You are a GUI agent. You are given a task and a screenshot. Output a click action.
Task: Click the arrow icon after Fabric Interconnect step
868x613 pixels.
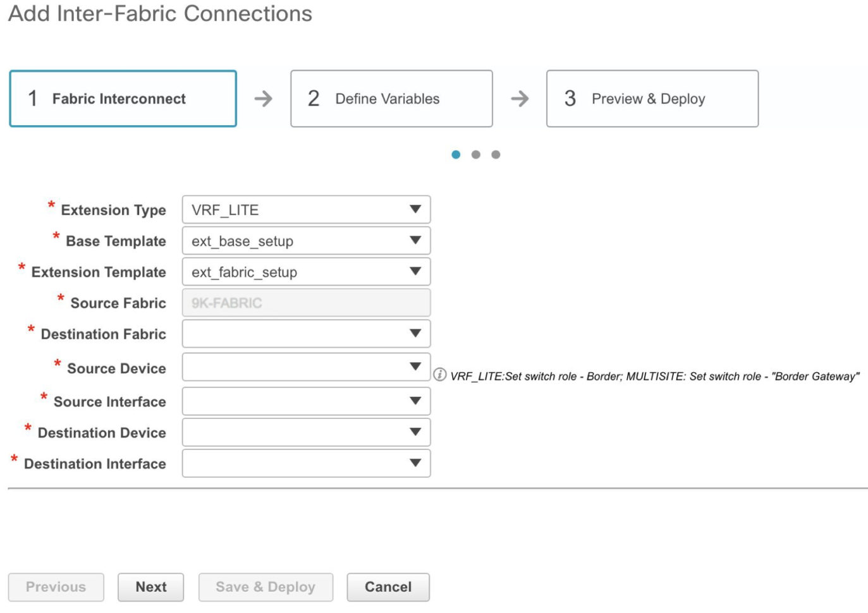coord(264,99)
